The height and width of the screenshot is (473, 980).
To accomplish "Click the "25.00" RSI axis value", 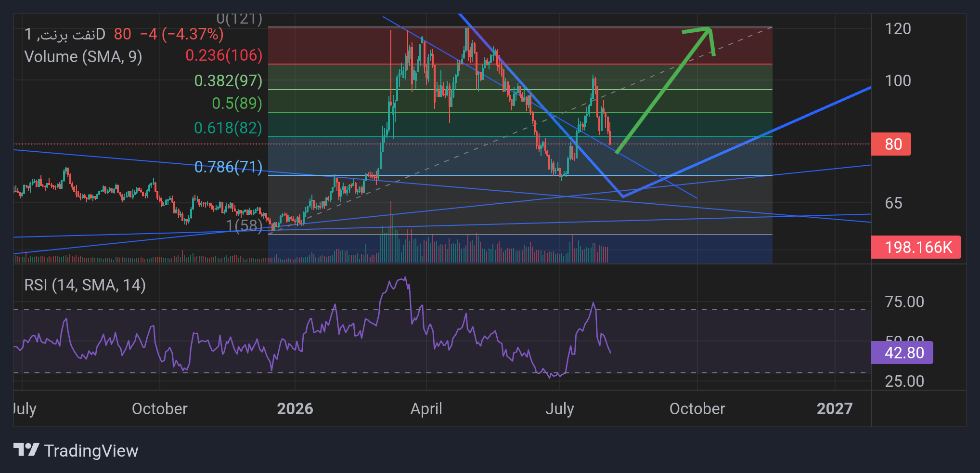I will [904, 381].
